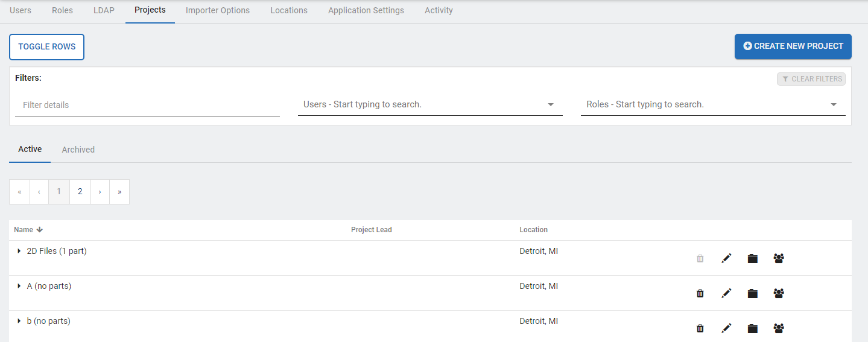Open the Roles filter dropdown
This screenshot has width=868, height=342.
coord(833,105)
